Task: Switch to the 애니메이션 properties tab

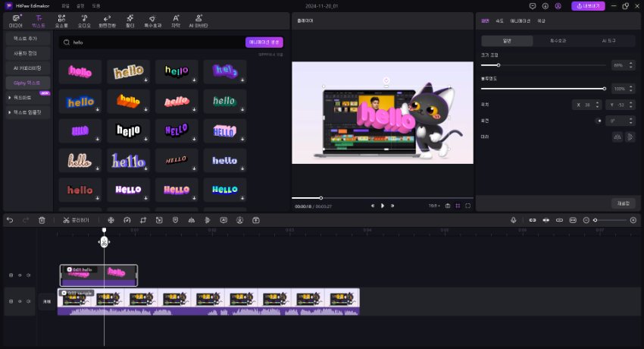Action: (521, 20)
